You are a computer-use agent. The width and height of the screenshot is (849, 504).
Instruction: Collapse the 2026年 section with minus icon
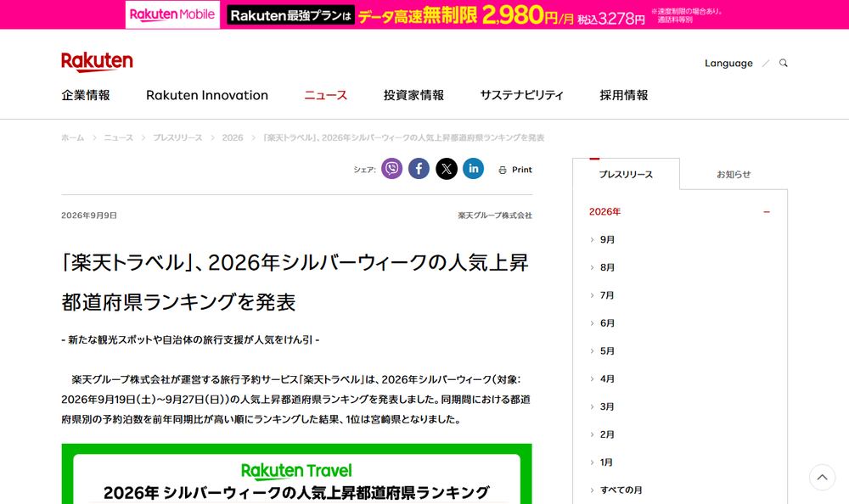(767, 211)
